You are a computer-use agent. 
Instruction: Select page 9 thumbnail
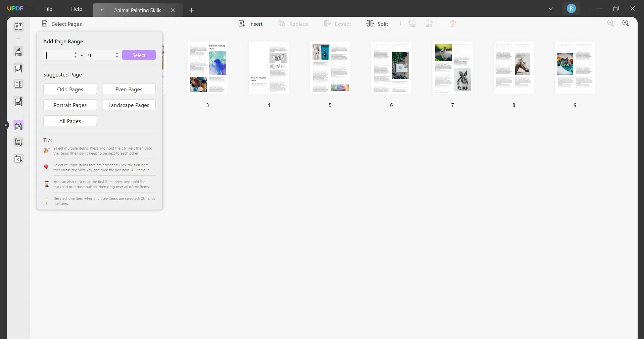pos(575,67)
